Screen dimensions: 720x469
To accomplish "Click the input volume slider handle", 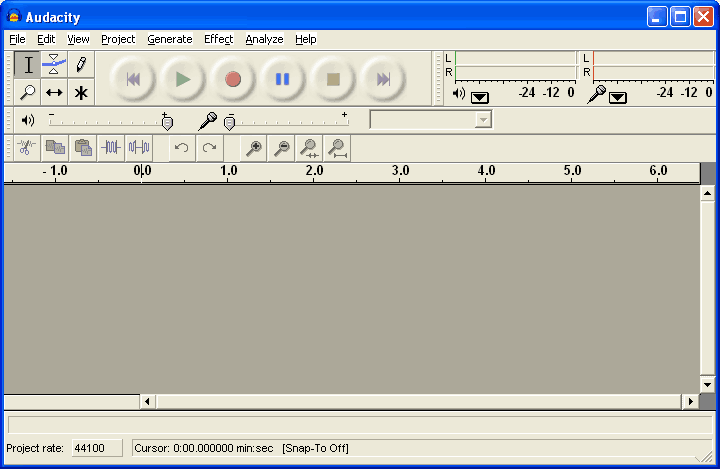I will [x=230, y=123].
